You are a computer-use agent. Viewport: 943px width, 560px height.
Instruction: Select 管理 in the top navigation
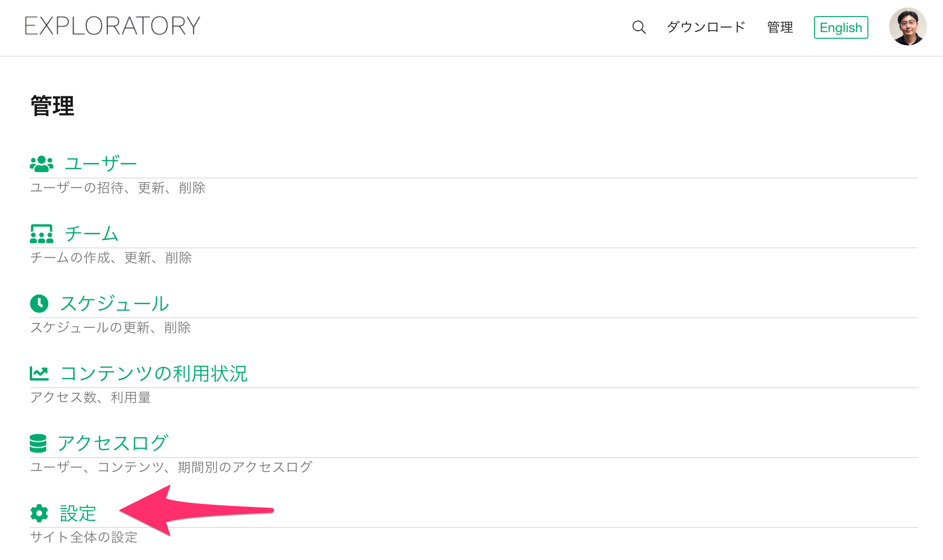tap(780, 27)
